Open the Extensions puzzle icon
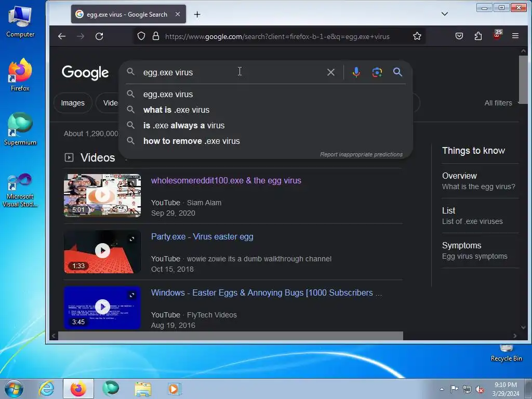 [478, 36]
